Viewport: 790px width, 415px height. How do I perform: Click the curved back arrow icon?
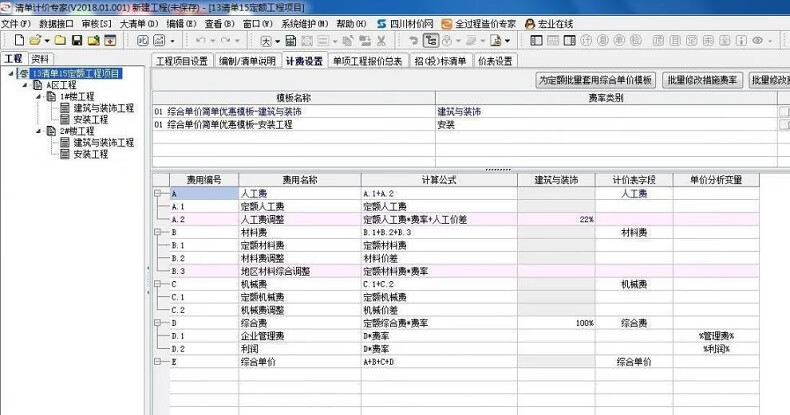(x=413, y=41)
